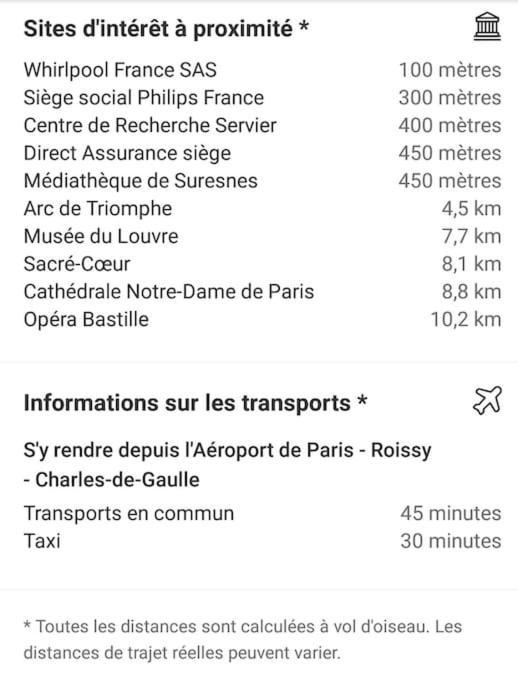
Task: Select the Taxi travel time row
Action: (x=262, y=541)
